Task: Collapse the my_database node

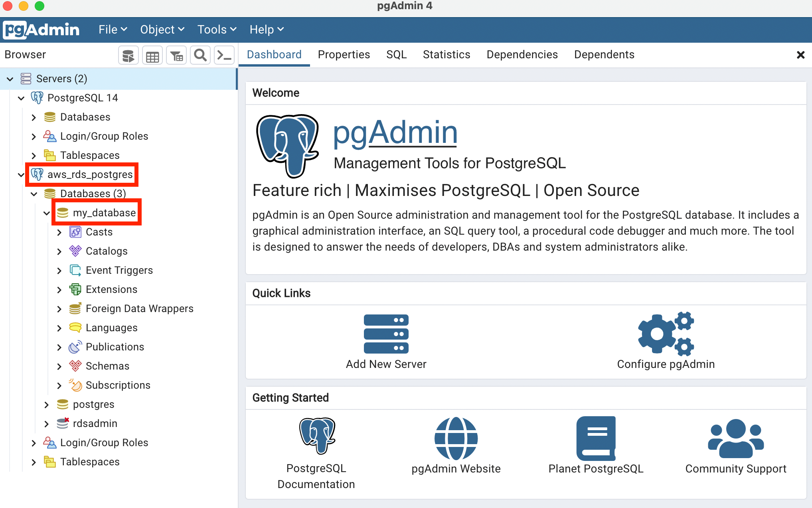Action: click(x=47, y=213)
